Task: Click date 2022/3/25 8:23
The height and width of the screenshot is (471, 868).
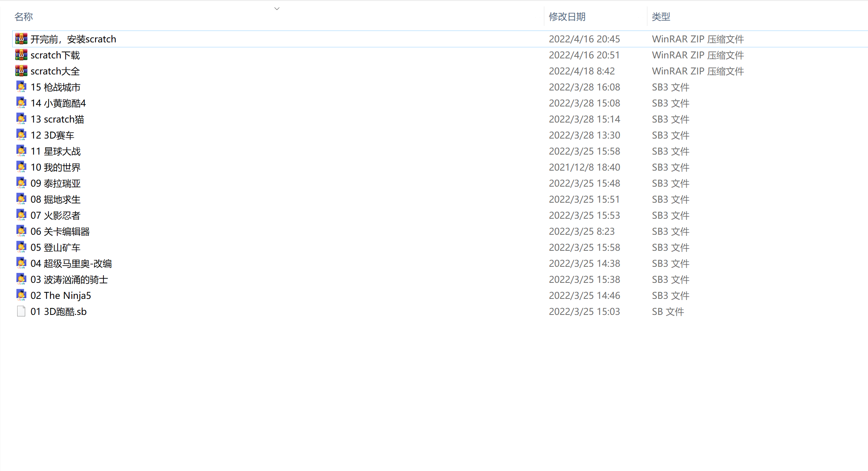Action: pyautogui.click(x=582, y=231)
